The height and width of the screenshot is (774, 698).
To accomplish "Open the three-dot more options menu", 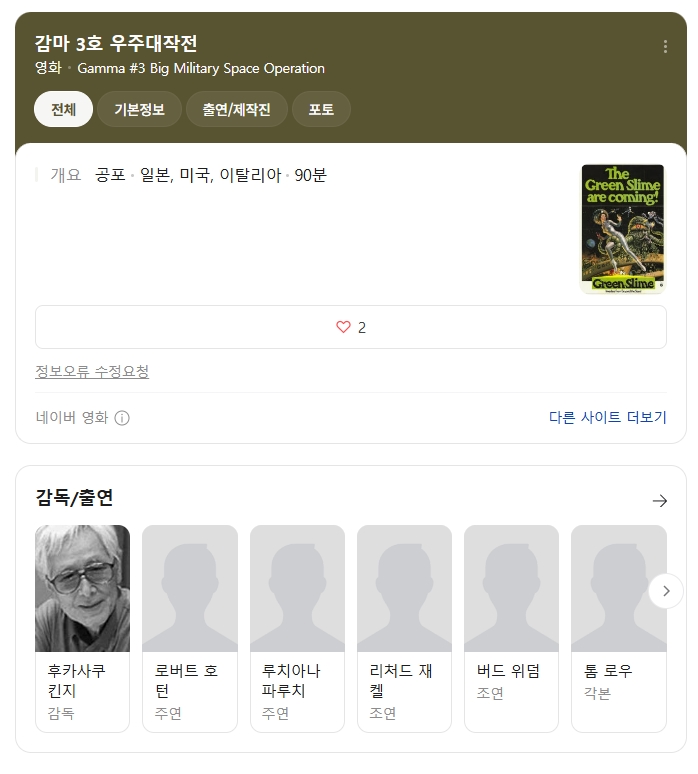I will [665, 46].
